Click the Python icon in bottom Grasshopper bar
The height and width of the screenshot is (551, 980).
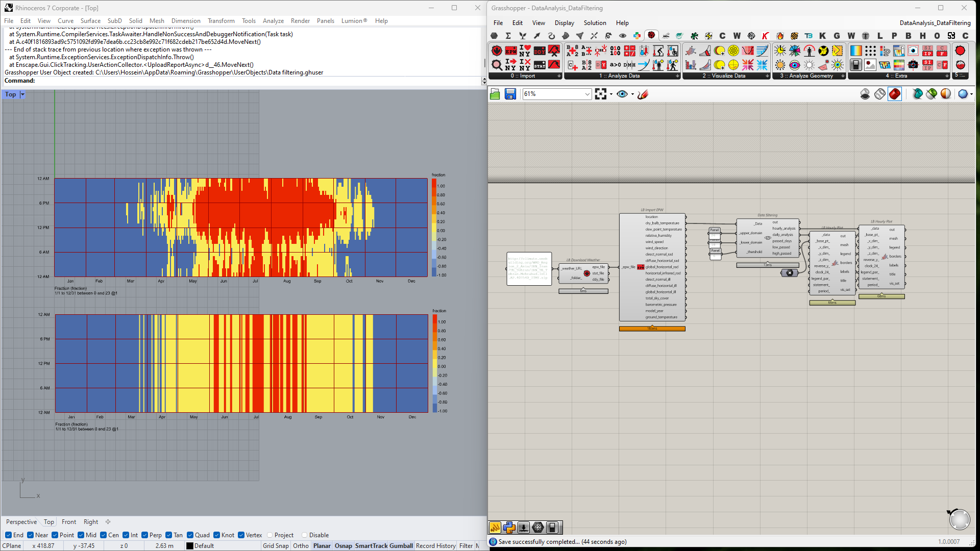pyautogui.click(x=509, y=528)
